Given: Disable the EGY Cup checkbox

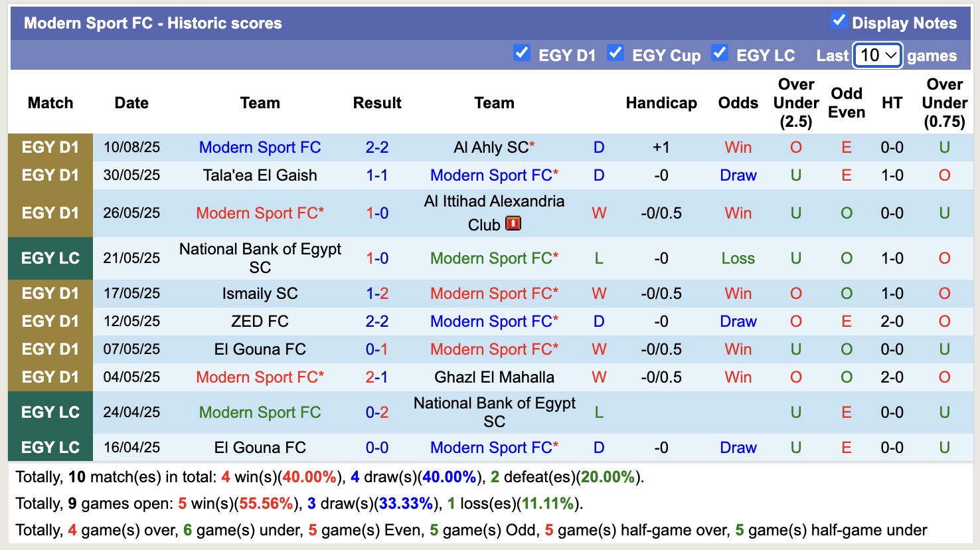Looking at the screenshot, I should (615, 52).
